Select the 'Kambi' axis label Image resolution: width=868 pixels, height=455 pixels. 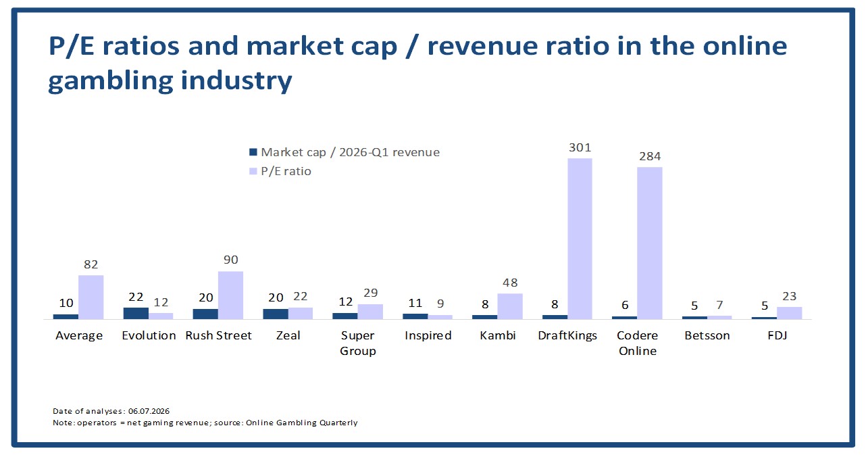coord(497,335)
